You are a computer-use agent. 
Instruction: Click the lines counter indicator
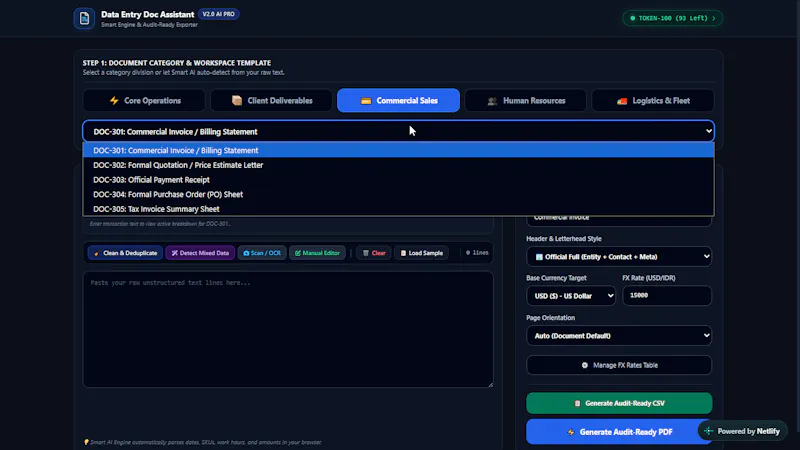[x=477, y=253]
